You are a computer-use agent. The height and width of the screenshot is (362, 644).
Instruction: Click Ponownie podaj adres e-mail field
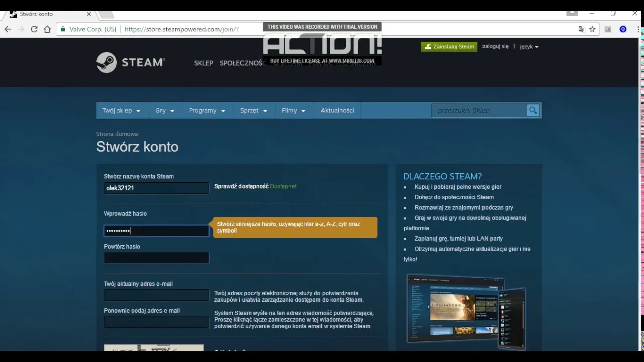(x=156, y=322)
